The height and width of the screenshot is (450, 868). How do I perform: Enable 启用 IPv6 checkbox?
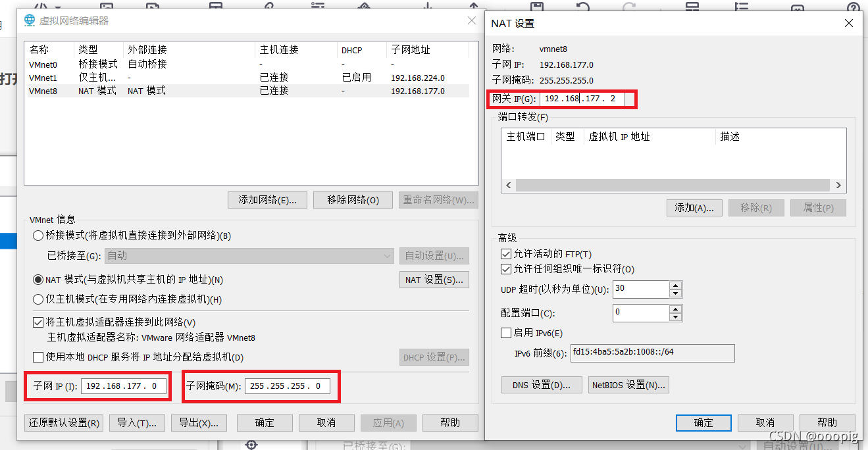506,333
